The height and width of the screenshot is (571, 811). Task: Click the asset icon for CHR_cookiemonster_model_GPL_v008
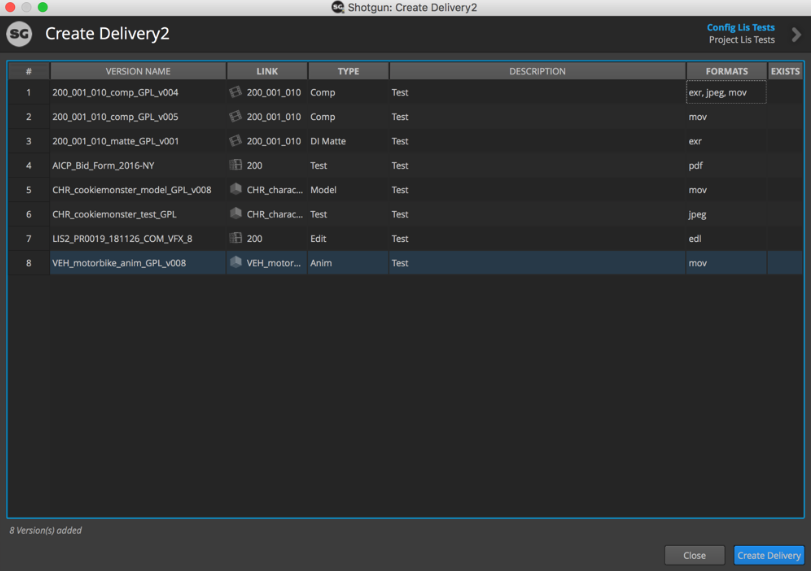click(x=235, y=189)
